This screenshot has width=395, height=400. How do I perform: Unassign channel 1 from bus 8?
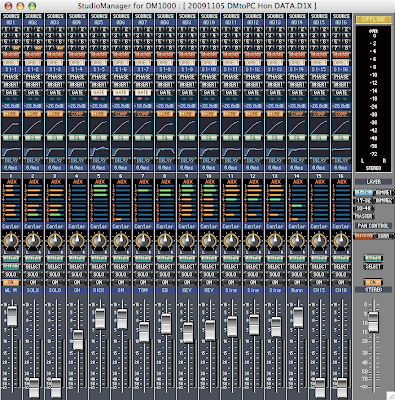[16, 48]
